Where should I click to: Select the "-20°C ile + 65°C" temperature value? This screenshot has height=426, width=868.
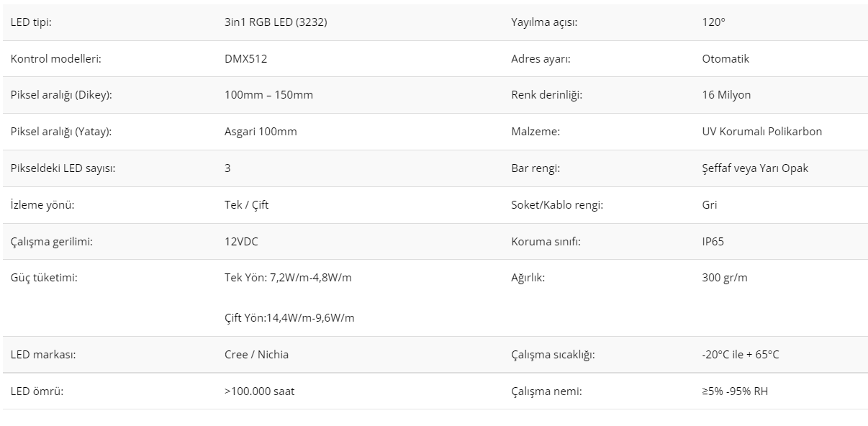[740, 355]
